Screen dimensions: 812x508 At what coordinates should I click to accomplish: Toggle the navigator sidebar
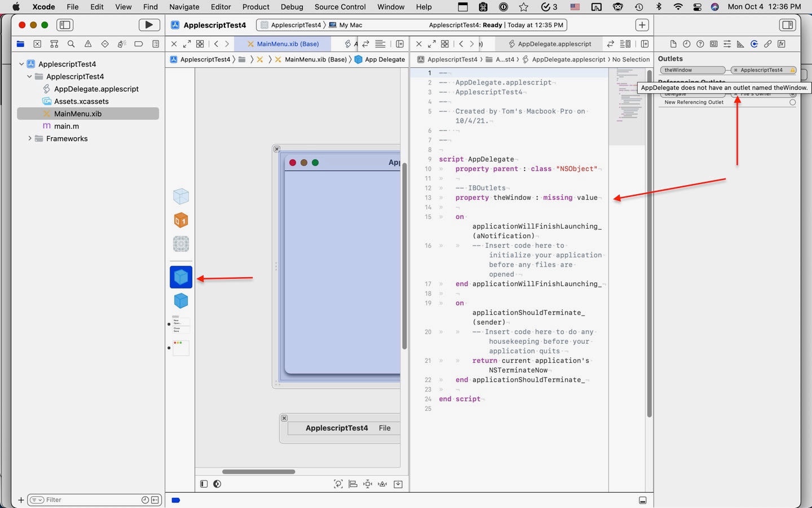65,25
